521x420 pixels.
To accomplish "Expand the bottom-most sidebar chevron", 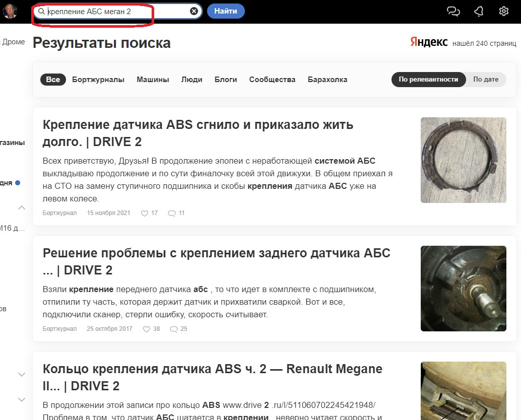I will [21, 399].
